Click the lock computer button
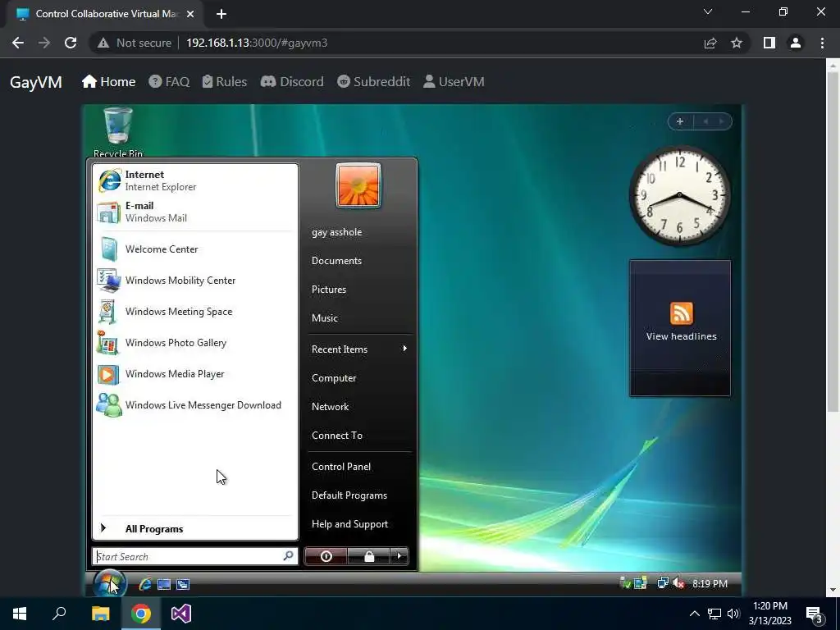840x630 pixels. [x=368, y=556]
